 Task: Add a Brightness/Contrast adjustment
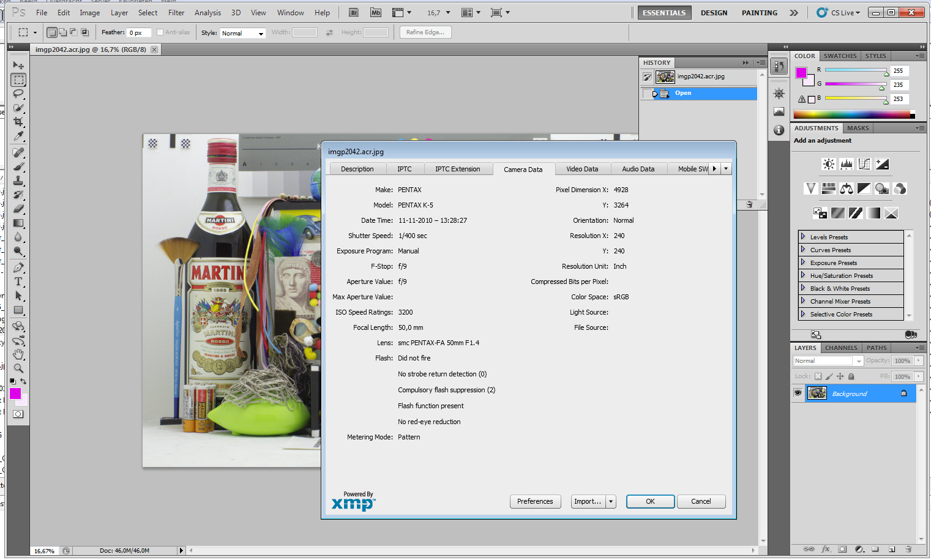coord(828,164)
